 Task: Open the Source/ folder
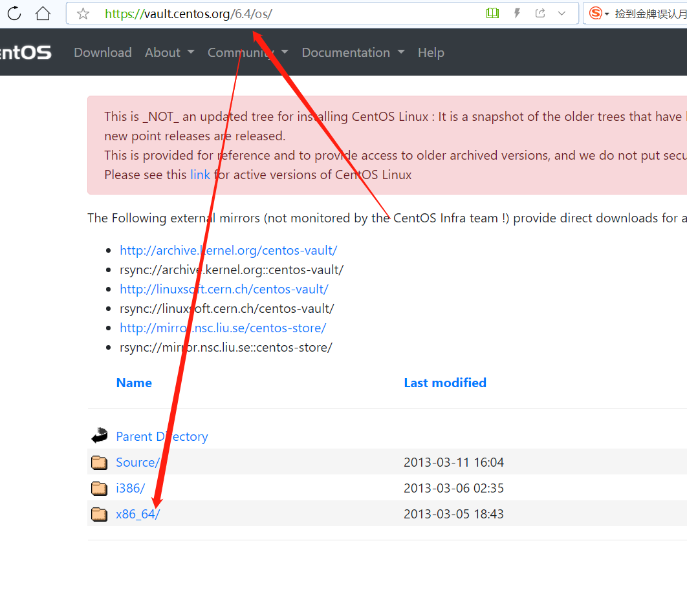coord(138,462)
